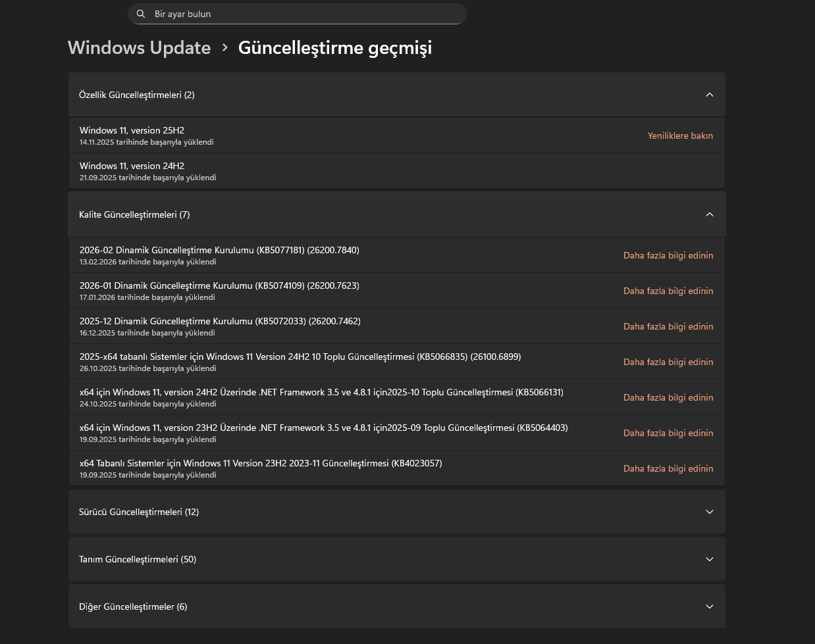Expand Sürücü Güncelleştirmeleri (12) section
The image size is (815, 644).
(397, 512)
